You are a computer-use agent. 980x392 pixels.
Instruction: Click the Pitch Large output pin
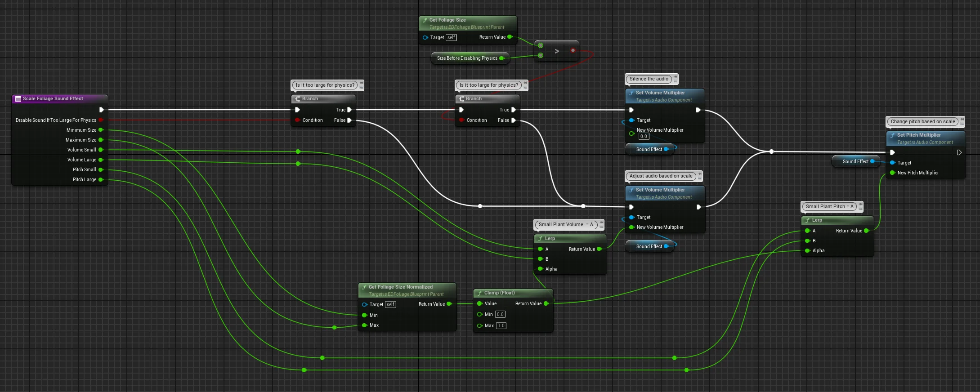pyautogui.click(x=101, y=180)
